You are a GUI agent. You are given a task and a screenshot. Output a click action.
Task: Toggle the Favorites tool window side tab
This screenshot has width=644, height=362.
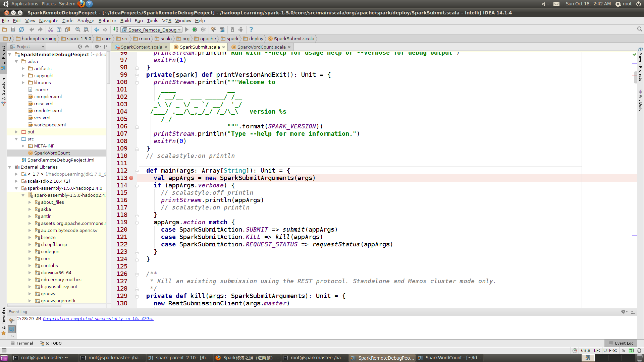coord(3,321)
